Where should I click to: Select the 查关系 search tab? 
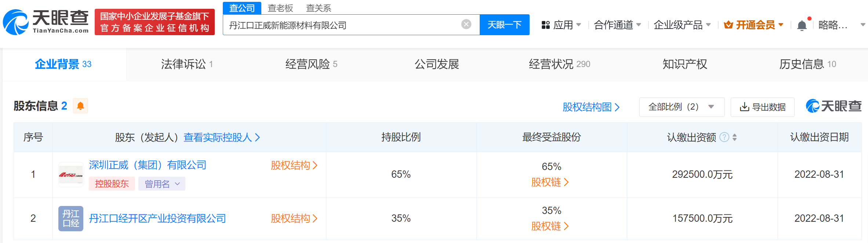319,8
